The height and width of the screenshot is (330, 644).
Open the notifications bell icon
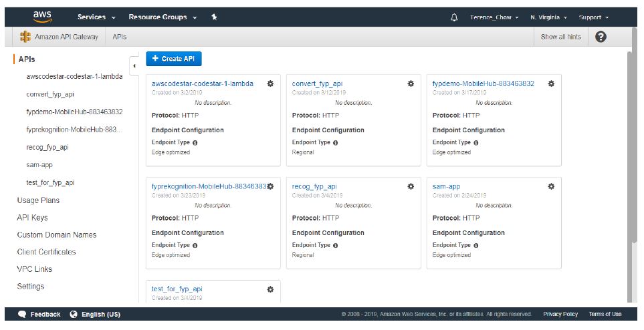454,17
